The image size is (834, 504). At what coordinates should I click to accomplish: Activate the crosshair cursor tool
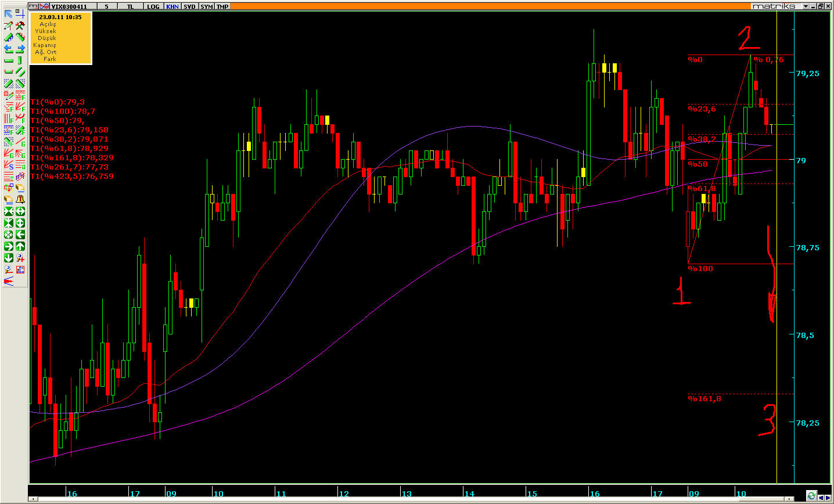[x=20, y=14]
